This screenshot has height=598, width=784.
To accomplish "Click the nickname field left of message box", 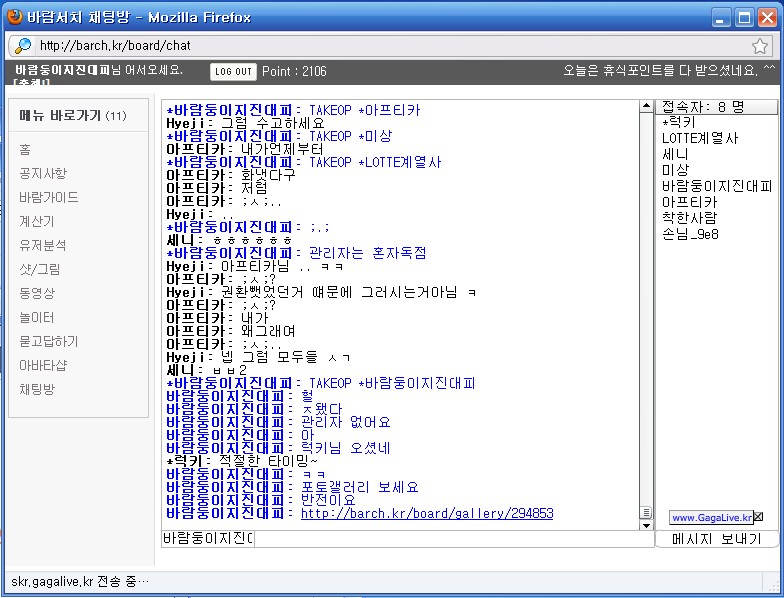I will (207, 539).
